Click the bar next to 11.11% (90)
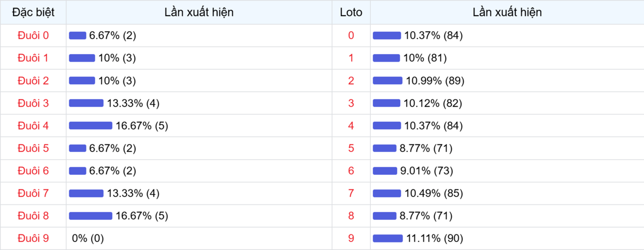This screenshot has width=644, height=250. (387, 238)
